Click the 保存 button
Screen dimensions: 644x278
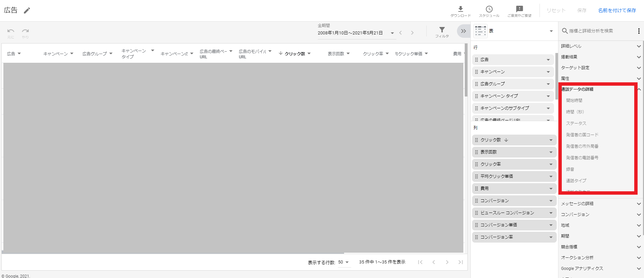point(582,10)
